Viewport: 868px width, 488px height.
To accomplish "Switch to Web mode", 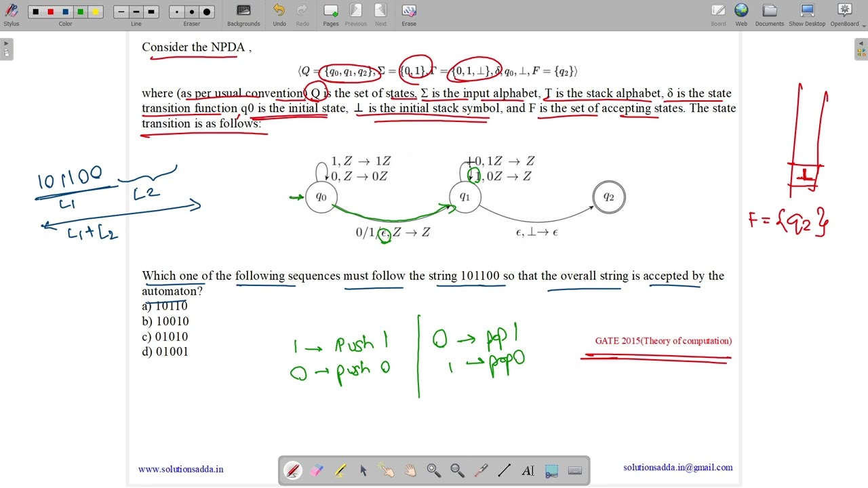I will tap(741, 15).
